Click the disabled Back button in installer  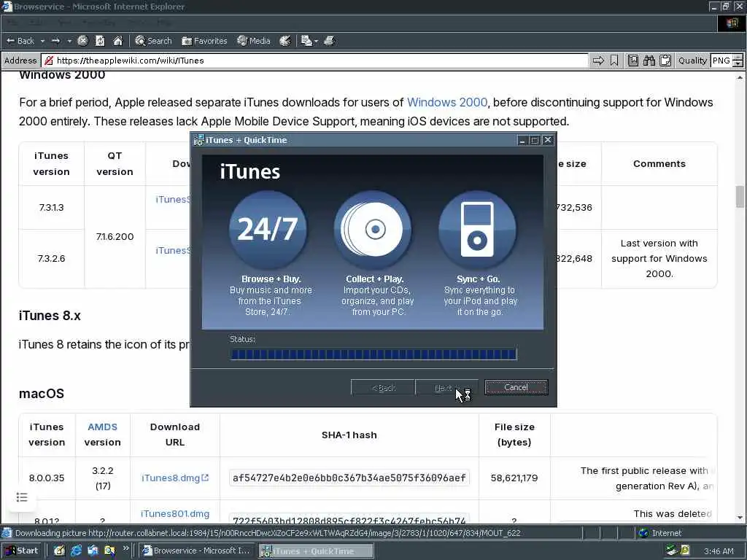pyautogui.click(x=383, y=388)
